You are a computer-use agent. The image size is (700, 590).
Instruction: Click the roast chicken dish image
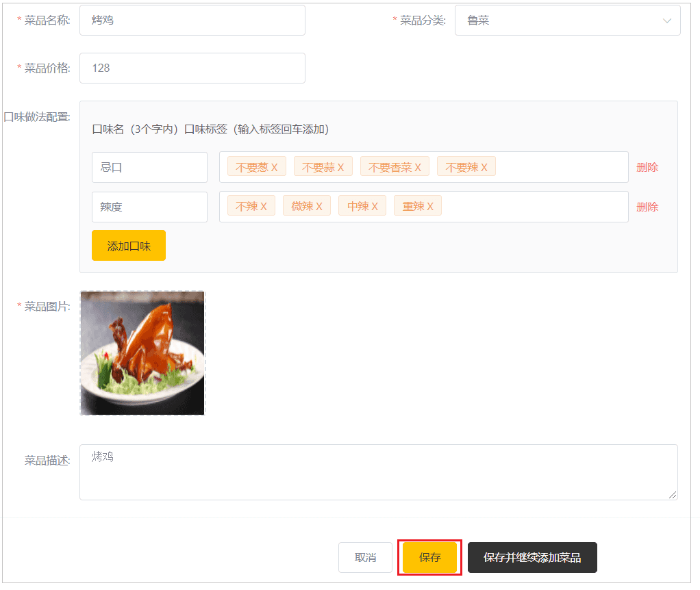tap(142, 353)
